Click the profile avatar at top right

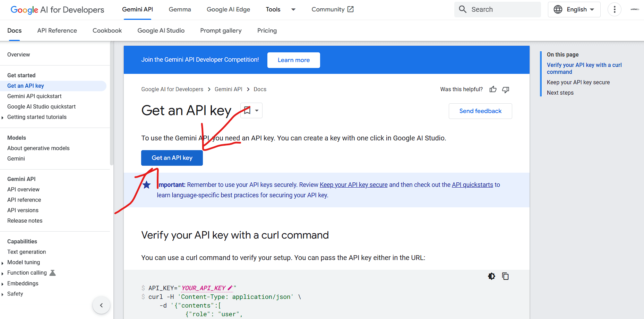tap(635, 9)
